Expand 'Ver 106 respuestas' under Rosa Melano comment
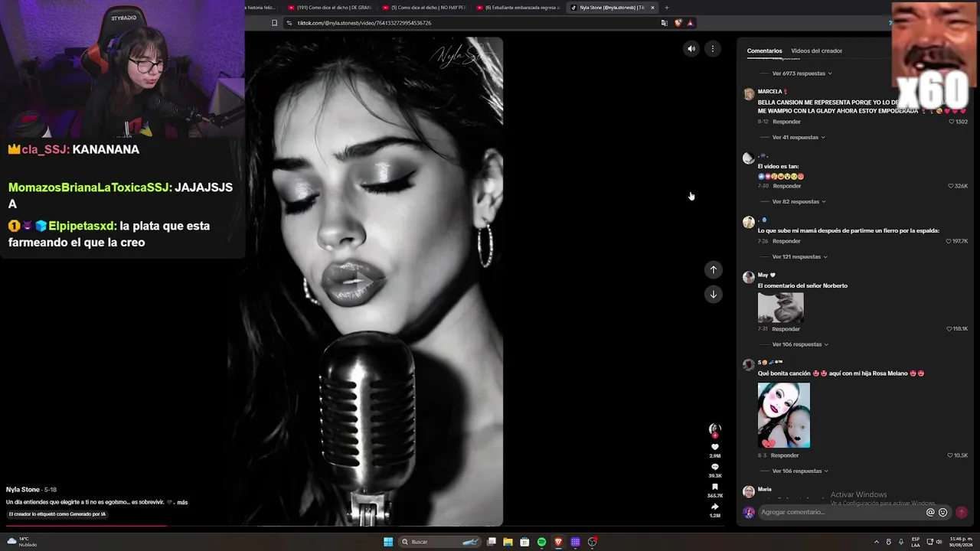 (800, 471)
